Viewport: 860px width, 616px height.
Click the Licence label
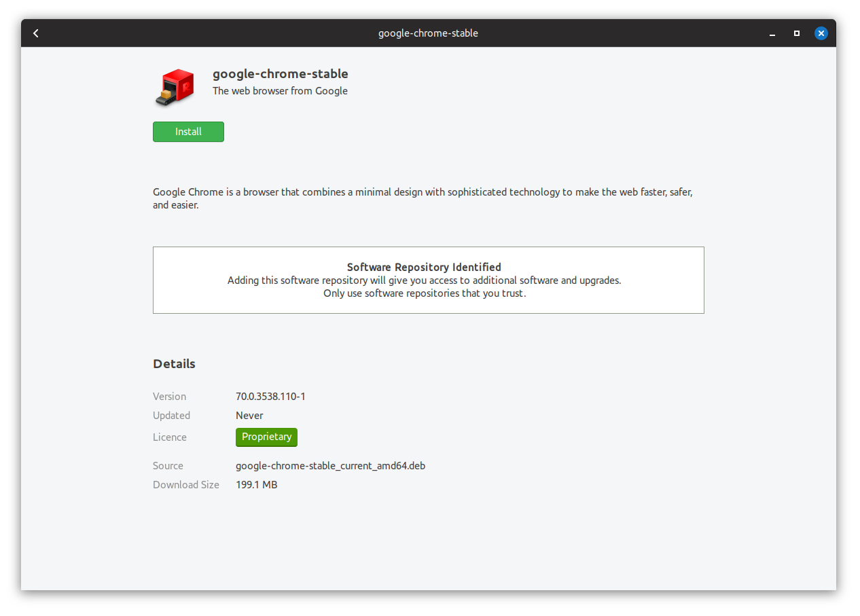[x=169, y=437]
